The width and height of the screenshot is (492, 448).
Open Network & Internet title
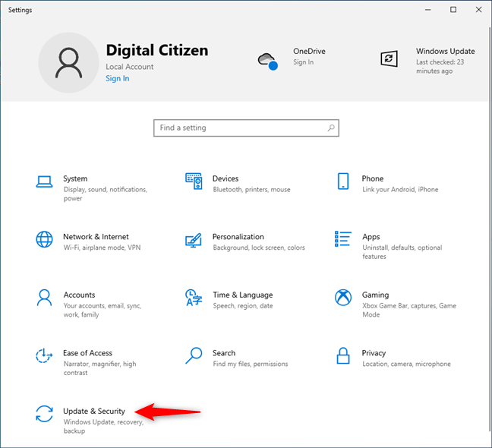coord(96,237)
